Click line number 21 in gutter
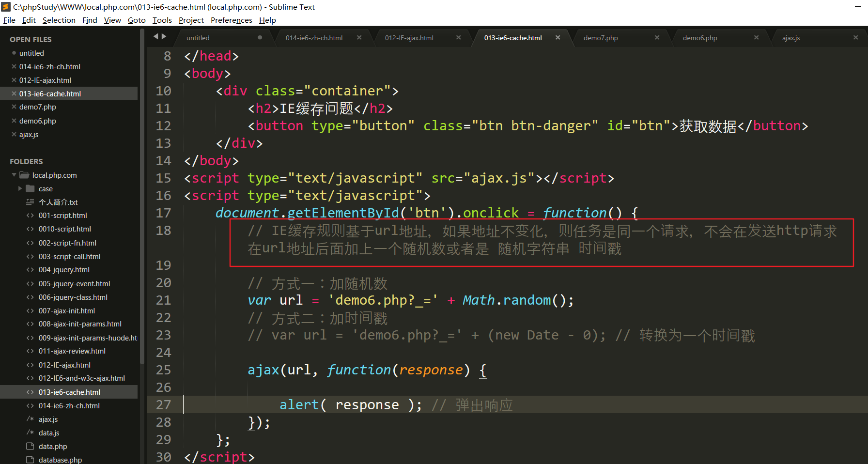Screen dimensions: 868x464 point(163,300)
